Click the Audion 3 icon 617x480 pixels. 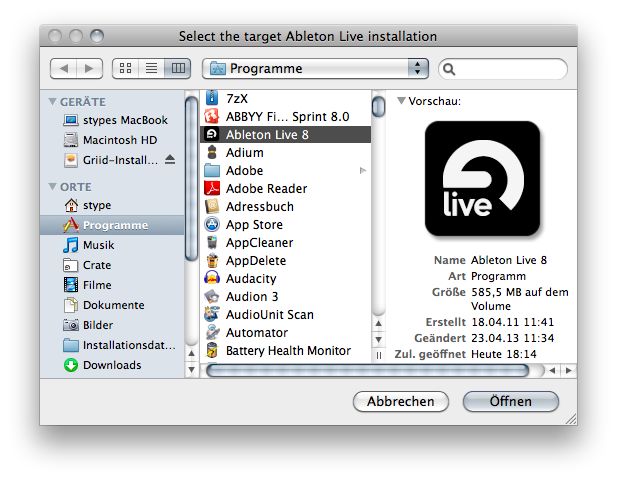click(212, 296)
